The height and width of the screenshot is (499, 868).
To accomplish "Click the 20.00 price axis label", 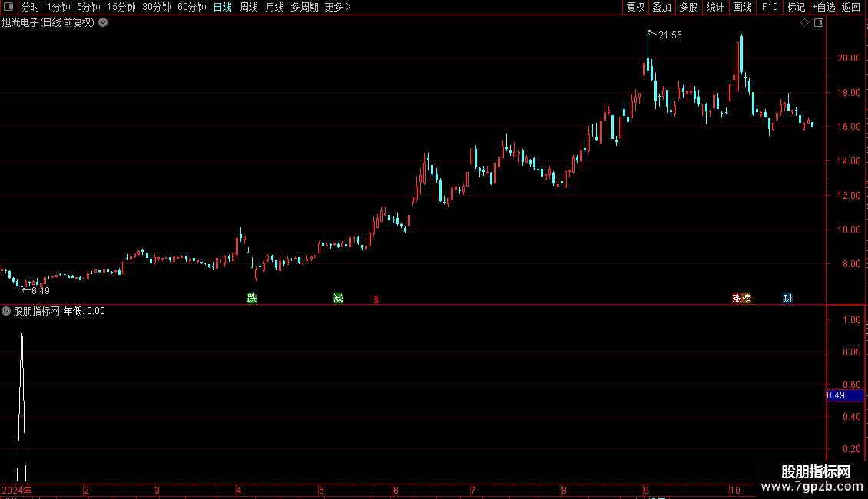I will pyautogui.click(x=849, y=58).
